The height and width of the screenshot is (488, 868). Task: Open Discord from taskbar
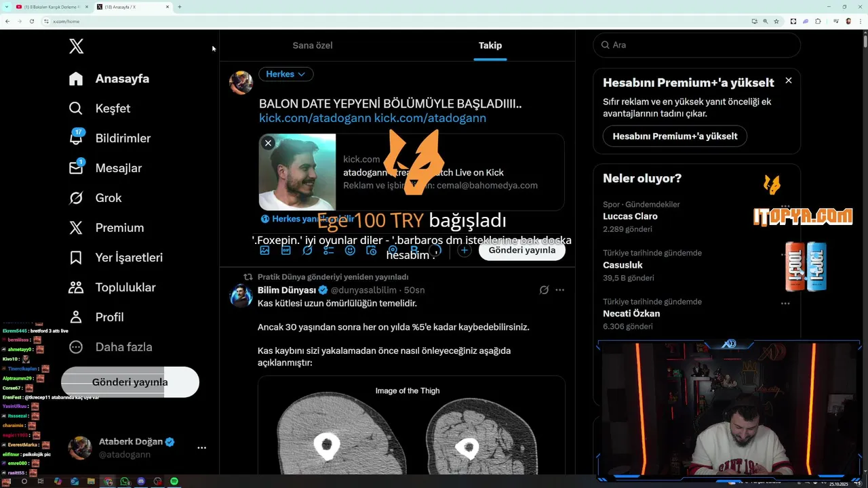(x=141, y=481)
